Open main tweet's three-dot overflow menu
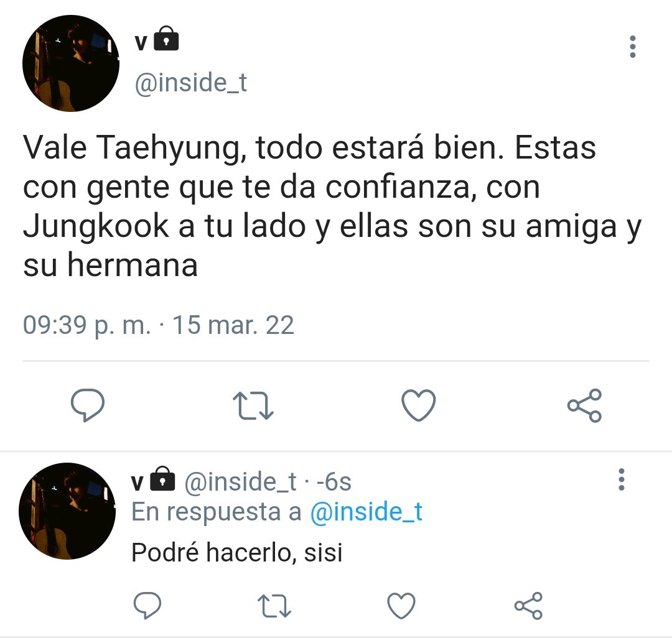This screenshot has height=638, width=672. click(632, 47)
